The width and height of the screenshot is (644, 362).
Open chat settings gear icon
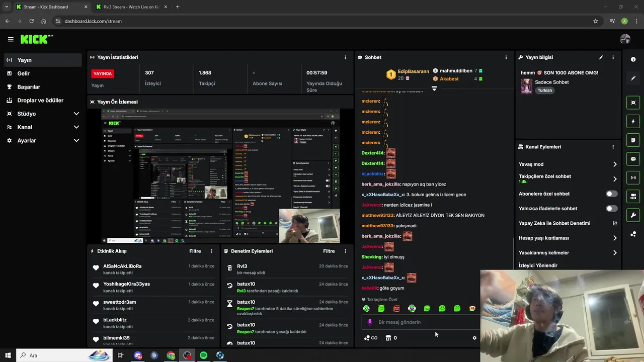pyautogui.click(x=474, y=338)
